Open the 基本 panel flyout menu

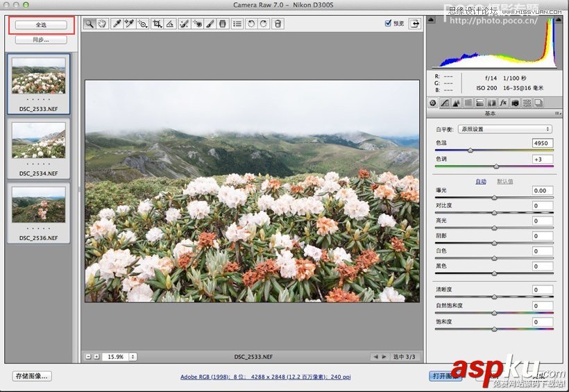tap(557, 114)
